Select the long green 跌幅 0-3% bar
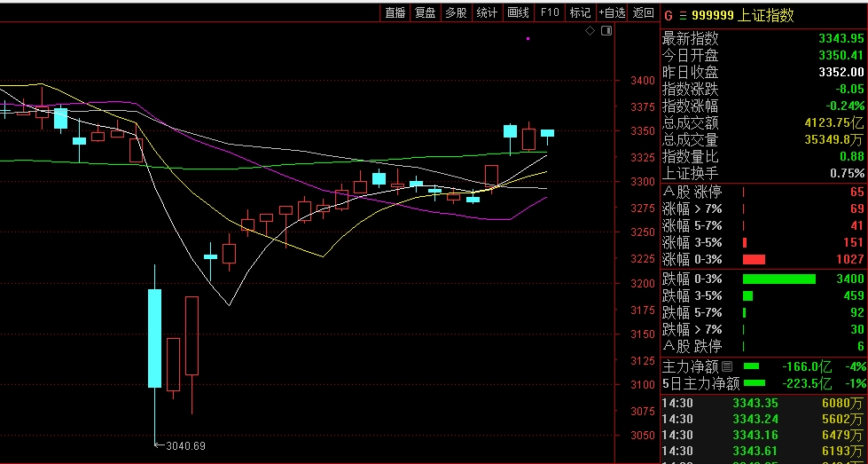 778,279
